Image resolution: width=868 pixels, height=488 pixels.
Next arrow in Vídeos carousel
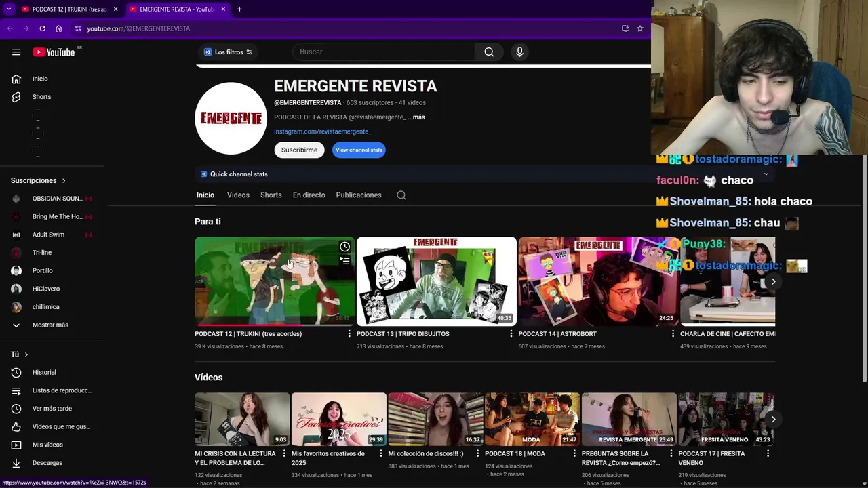[x=773, y=419]
